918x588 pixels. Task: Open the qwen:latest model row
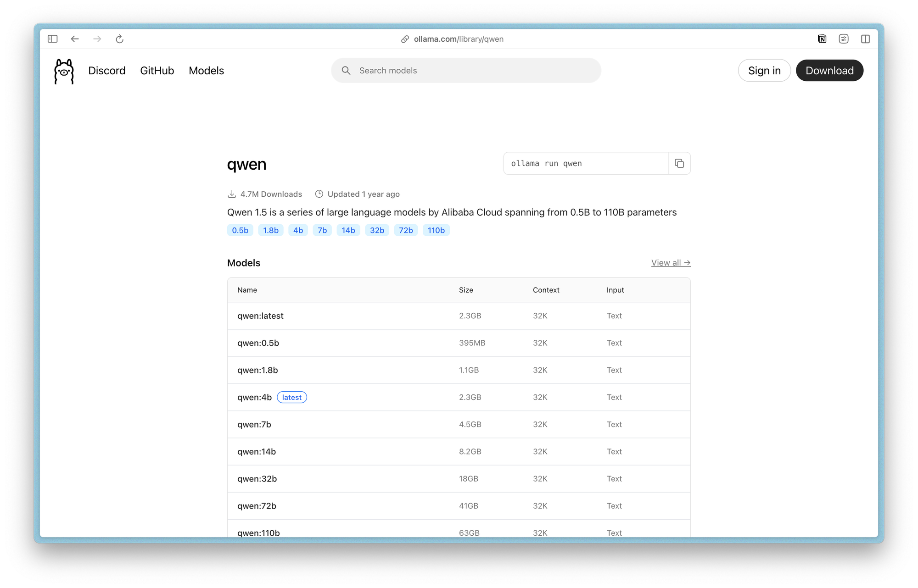click(x=459, y=316)
